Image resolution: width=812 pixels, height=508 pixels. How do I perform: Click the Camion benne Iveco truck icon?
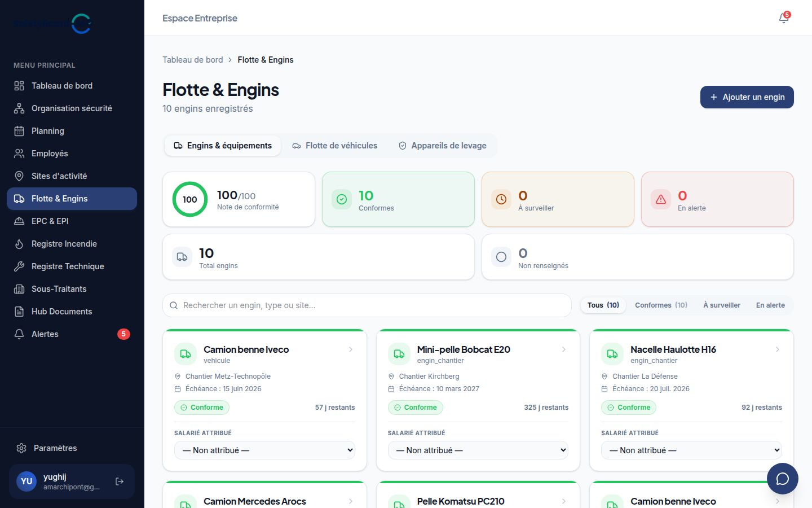point(186,354)
